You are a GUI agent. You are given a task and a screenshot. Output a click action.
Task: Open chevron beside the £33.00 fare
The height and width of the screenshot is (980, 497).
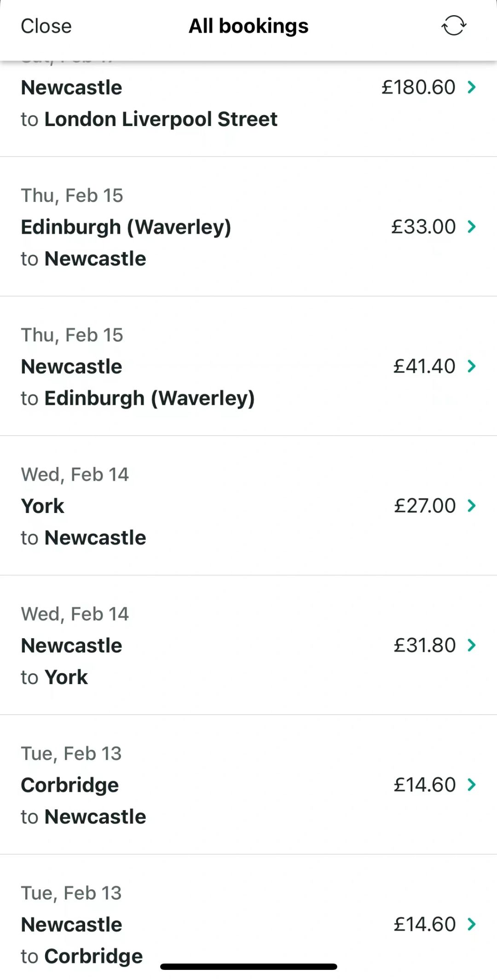pos(472,226)
